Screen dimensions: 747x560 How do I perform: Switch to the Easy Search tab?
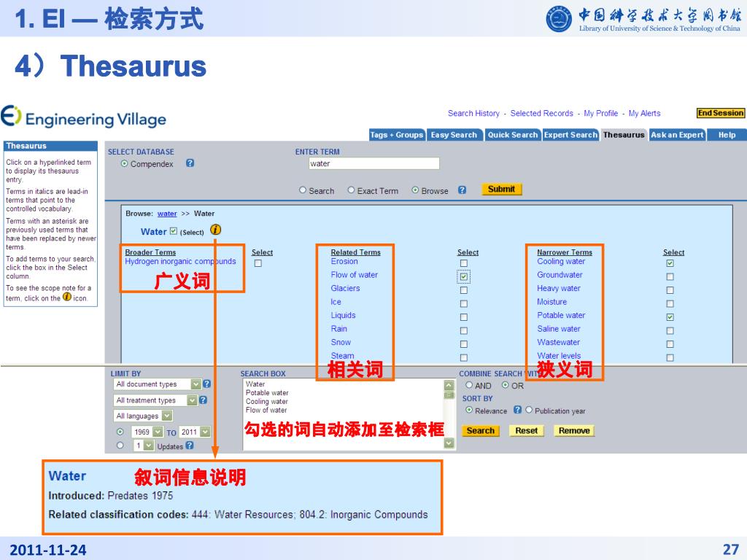pyautogui.click(x=454, y=135)
